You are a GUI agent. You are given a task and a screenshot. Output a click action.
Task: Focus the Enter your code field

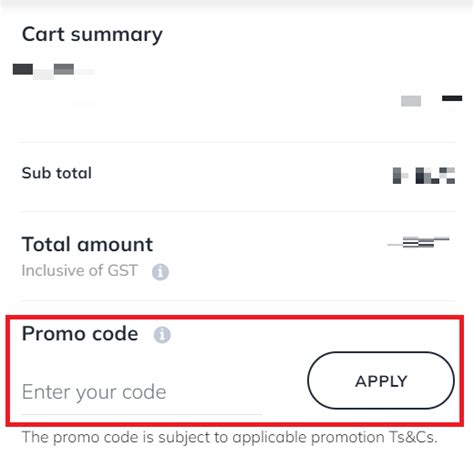click(142, 392)
